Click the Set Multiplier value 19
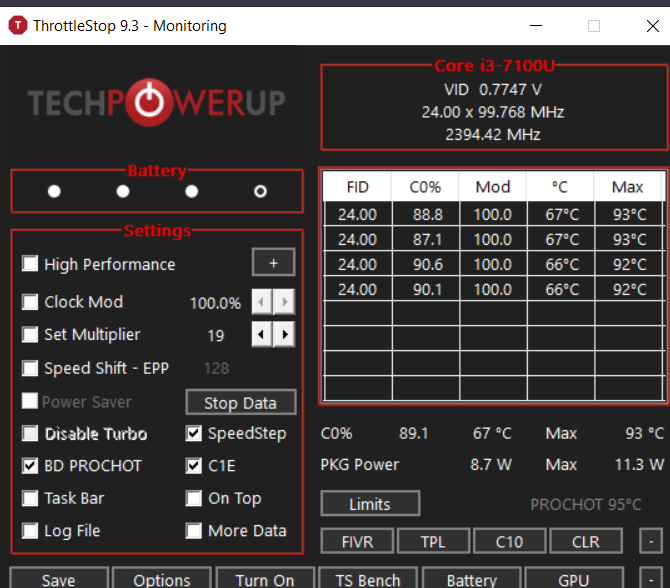670x588 pixels. coord(216,335)
